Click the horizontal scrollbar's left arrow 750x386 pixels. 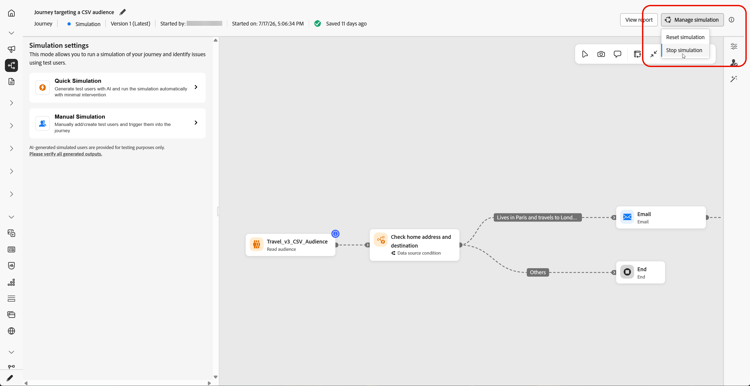[x=26, y=383]
